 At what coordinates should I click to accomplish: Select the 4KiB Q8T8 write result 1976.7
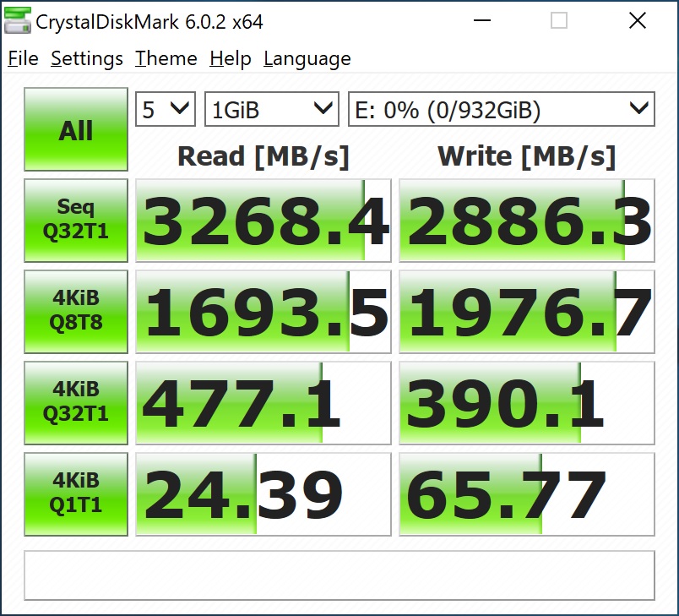(x=527, y=312)
